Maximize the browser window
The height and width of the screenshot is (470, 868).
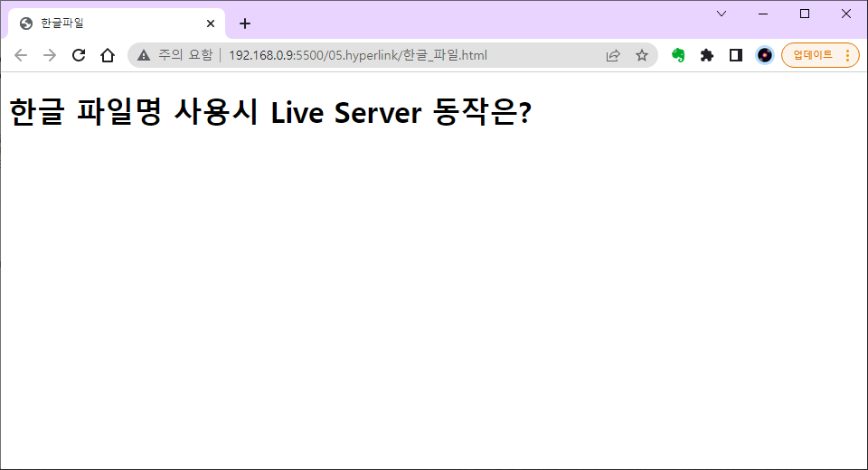[805, 14]
